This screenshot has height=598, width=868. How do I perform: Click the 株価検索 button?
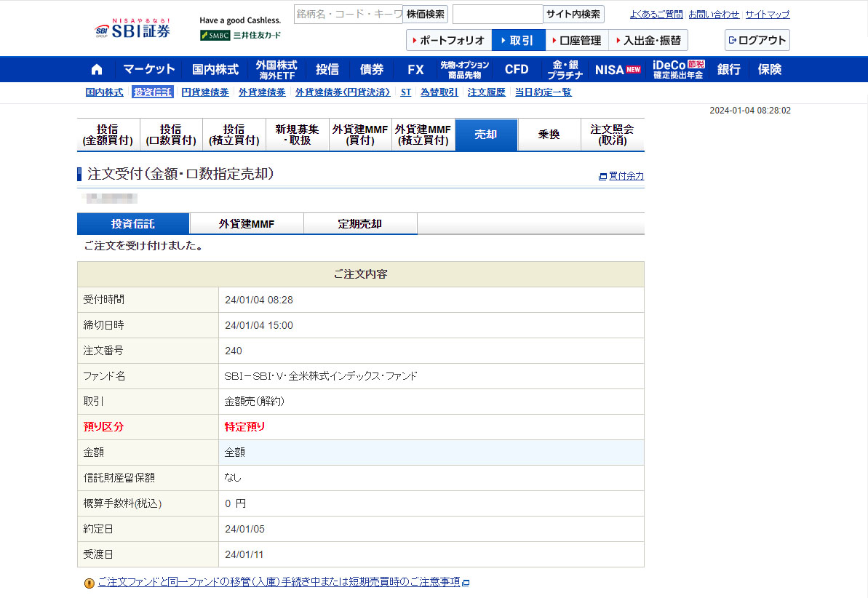426,15
